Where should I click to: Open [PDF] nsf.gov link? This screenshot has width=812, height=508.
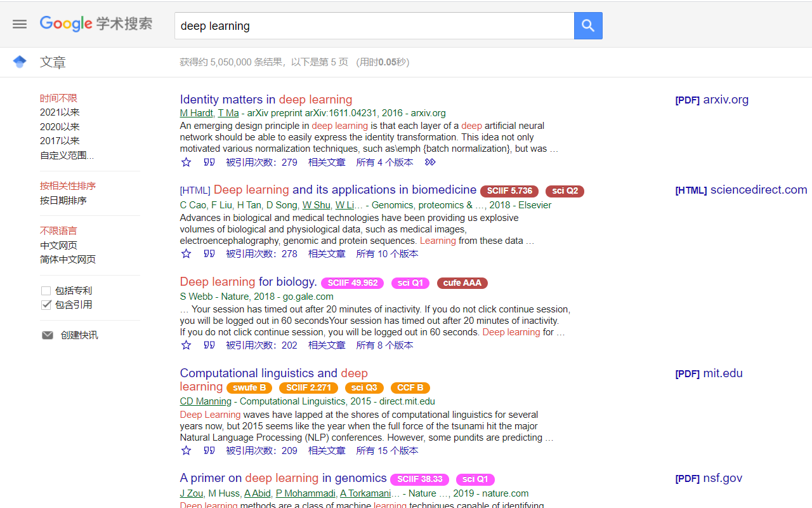[x=709, y=478]
